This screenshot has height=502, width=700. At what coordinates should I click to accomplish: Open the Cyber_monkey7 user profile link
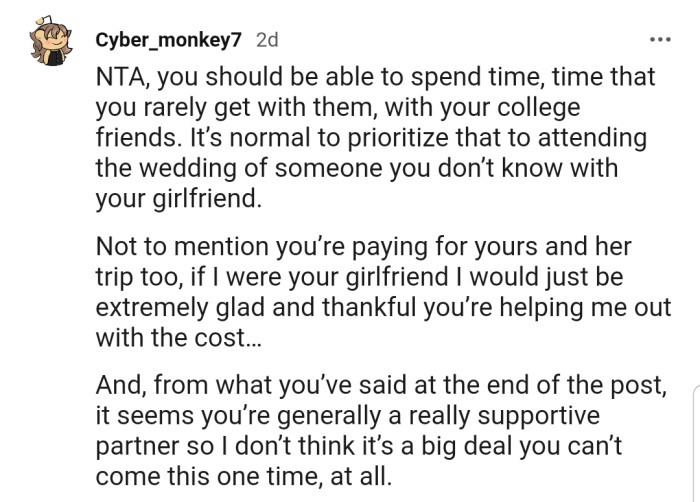point(170,40)
